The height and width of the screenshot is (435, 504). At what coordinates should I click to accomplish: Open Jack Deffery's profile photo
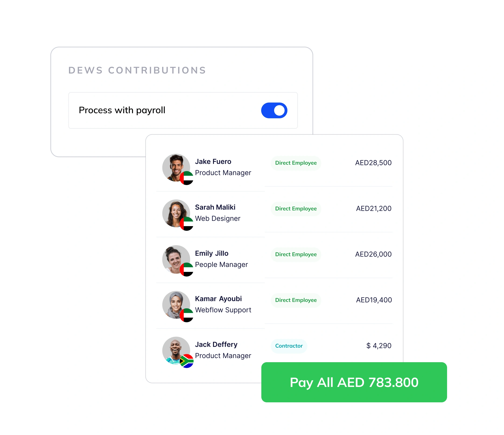(x=176, y=351)
